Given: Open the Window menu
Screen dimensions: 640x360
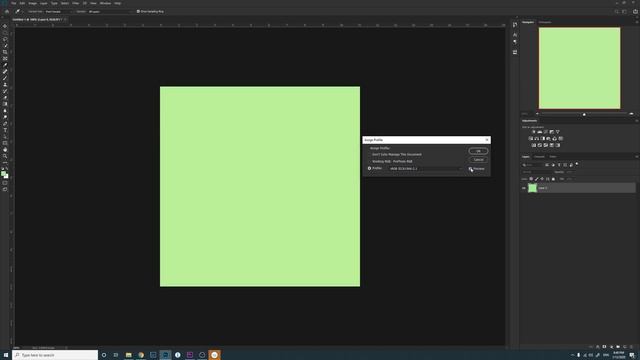Looking at the screenshot, I should tap(105, 3).
